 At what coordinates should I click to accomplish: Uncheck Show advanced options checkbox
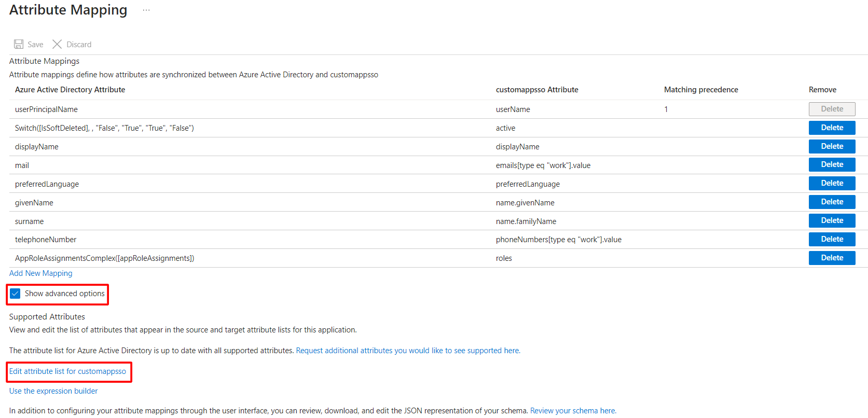pos(16,294)
